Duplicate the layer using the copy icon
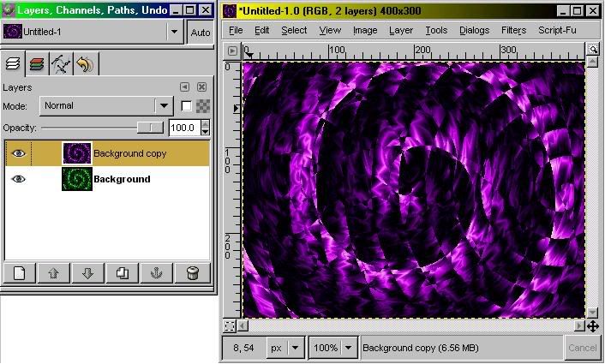This screenshot has width=605, height=364. click(x=123, y=273)
